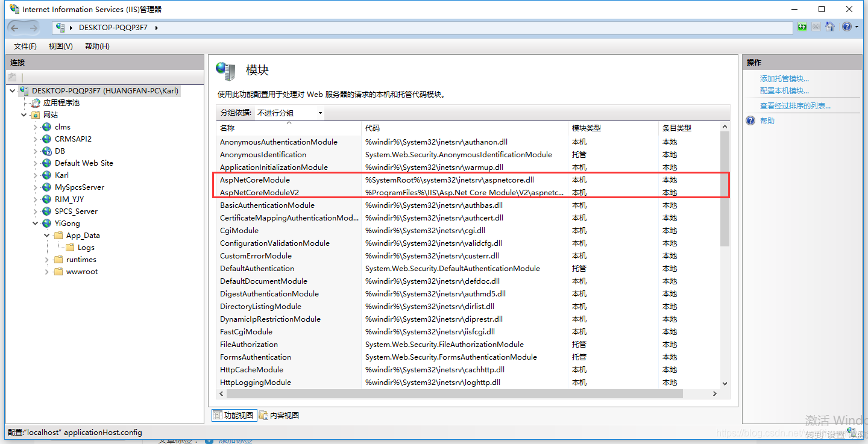The image size is (868, 444).
Task: Expand the wwwroot folder node
Action: (47, 272)
